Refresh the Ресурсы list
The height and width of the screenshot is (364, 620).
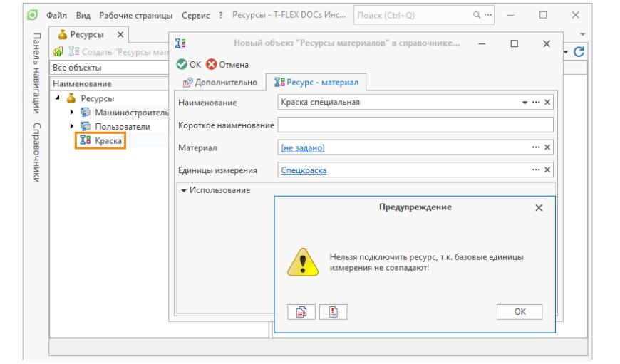[x=579, y=51]
